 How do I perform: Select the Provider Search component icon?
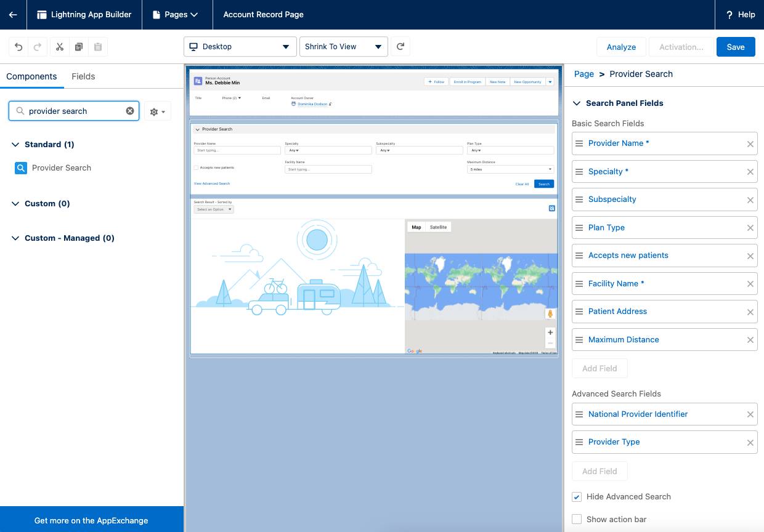(x=21, y=167)
